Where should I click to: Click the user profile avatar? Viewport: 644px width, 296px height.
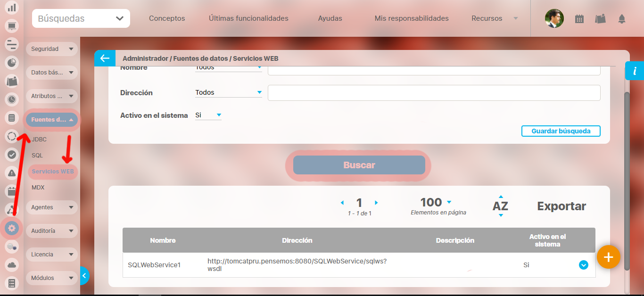click(x=554, y=19)
